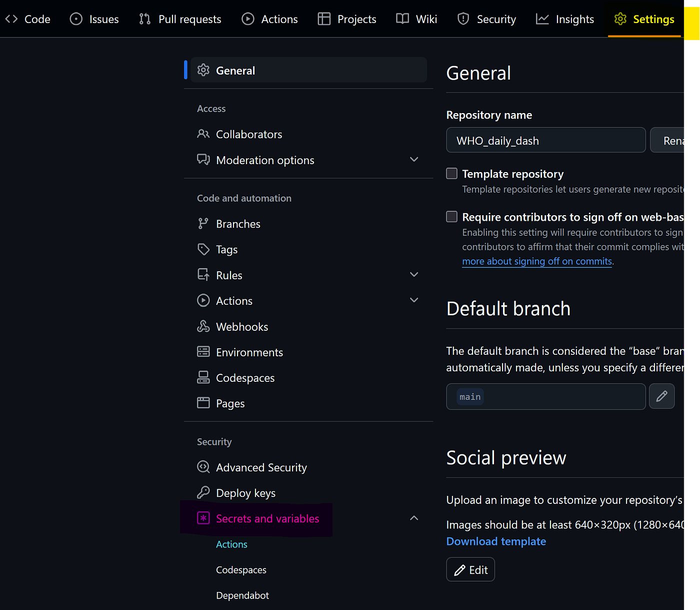Click the Actions play icon in sidebar
The height and width of the screenshot is (610, 700).
203,300
